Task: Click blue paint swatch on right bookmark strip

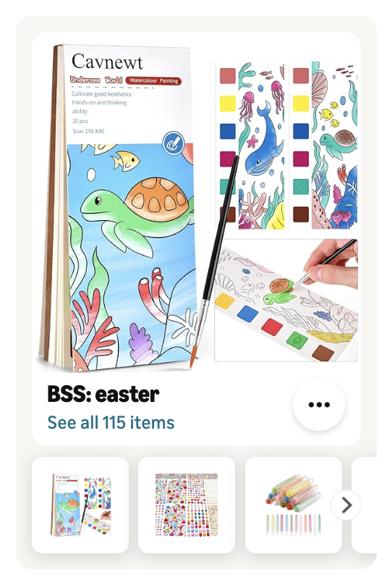Action: [301, 131]
